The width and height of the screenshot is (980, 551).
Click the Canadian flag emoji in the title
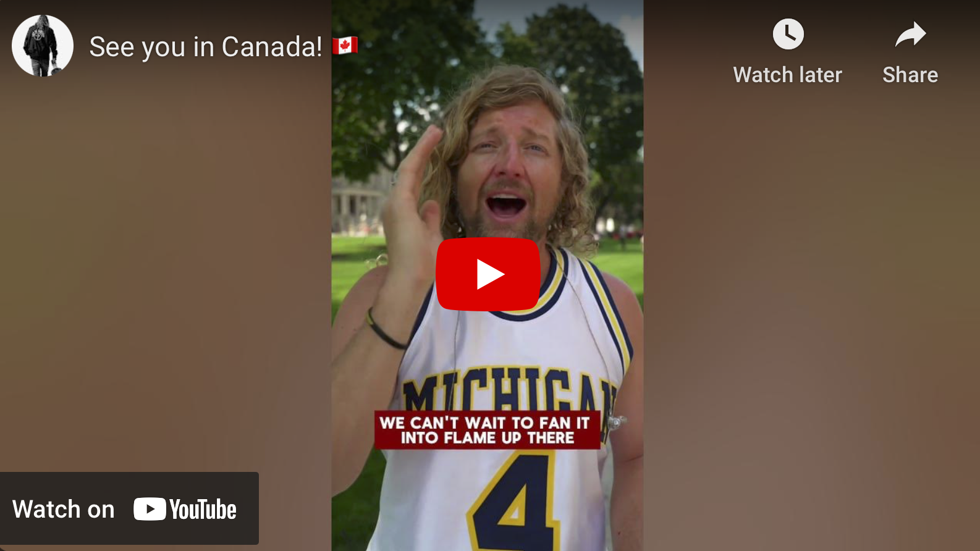(345, 46)
